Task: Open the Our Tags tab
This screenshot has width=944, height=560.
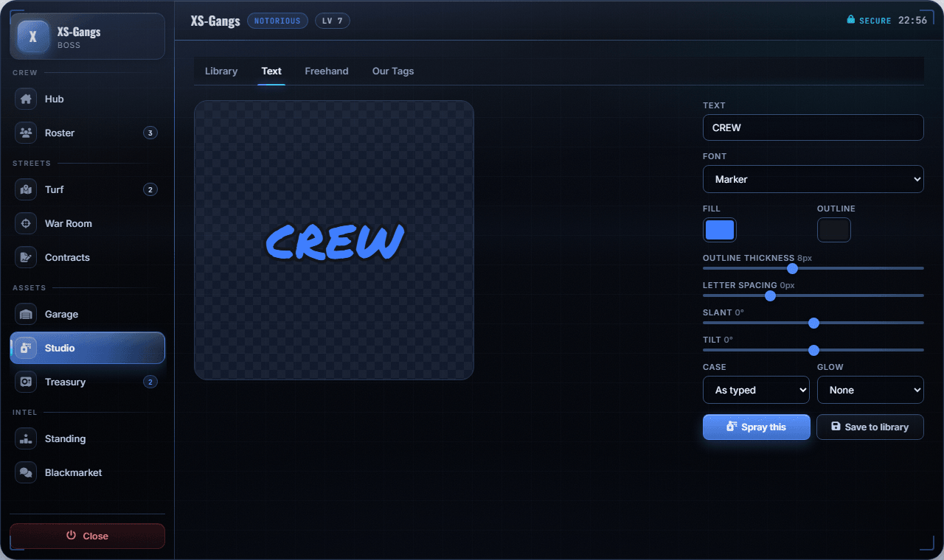Action: (393, 71)
